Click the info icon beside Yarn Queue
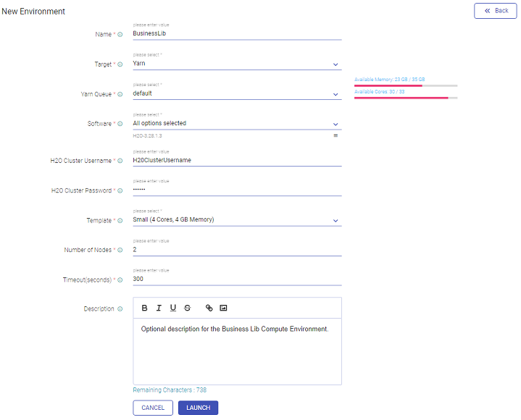The image size is (521, 420). pyautogui.click(x=120, y=94)
